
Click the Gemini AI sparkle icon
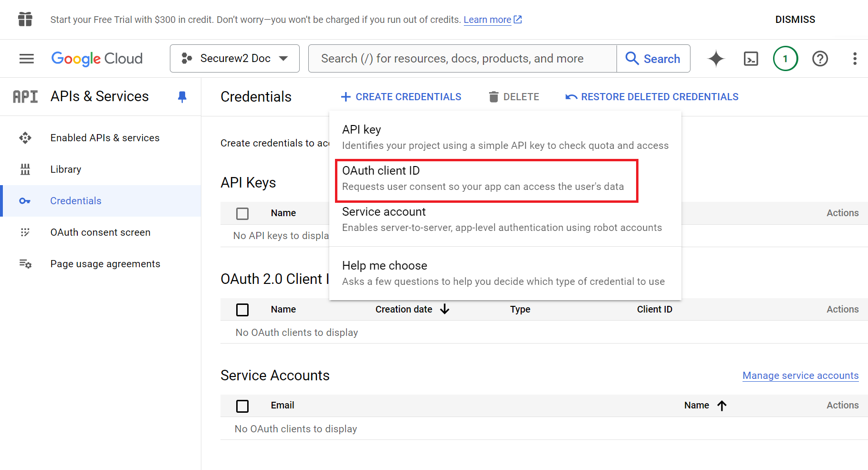[x=716, y=59]
